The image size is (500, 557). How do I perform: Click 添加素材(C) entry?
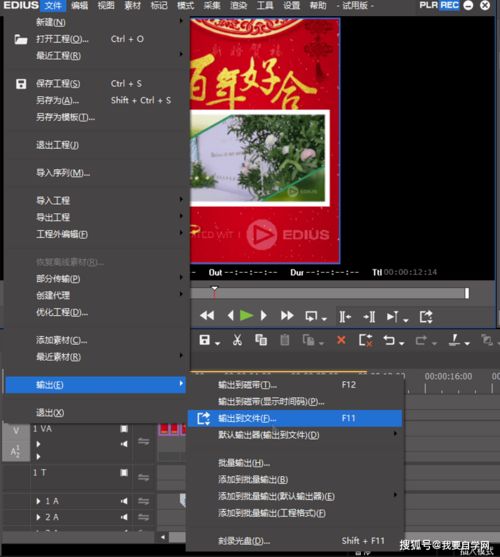pyautogui.click(x=62, y=340)
